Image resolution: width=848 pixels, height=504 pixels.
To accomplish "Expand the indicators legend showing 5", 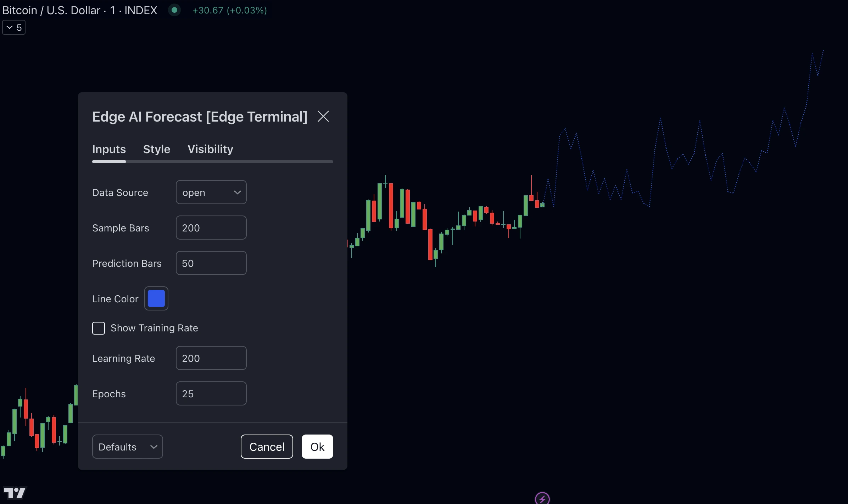I will [x=14, y=27].
